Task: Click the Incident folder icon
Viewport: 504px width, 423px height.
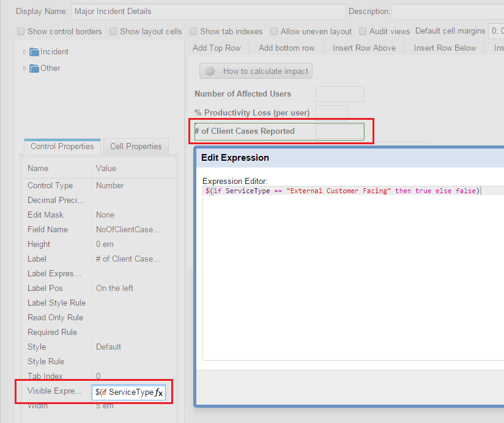Action: pyautogui.click(x=34, y=52)
